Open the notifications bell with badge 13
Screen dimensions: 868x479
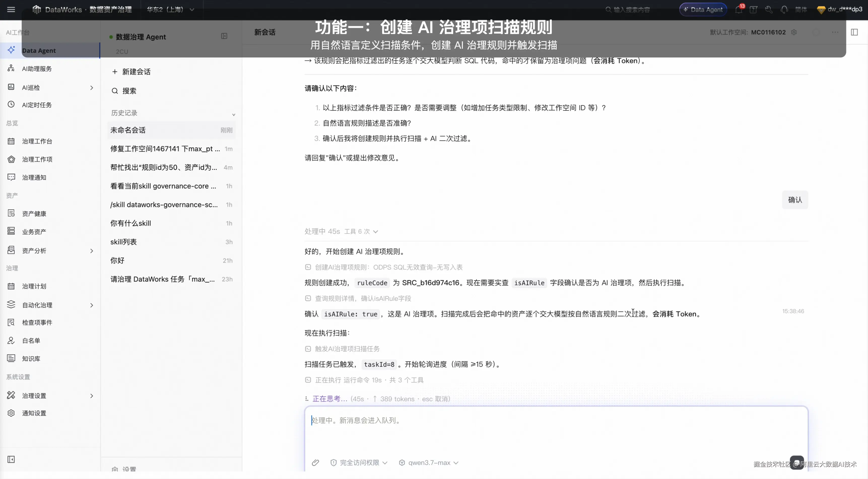739,9
